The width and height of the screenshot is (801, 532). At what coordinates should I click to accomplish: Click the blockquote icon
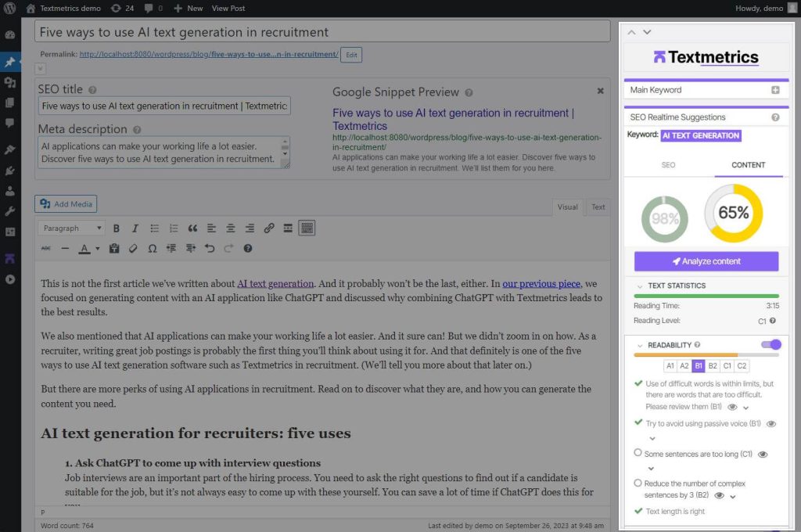192,228
